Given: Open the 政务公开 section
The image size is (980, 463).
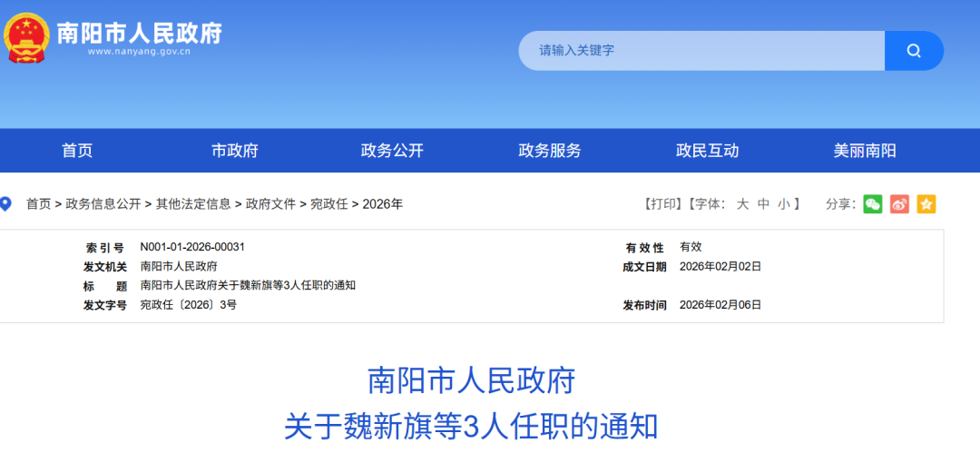Looking at the screenshot, I should (392, 151).
